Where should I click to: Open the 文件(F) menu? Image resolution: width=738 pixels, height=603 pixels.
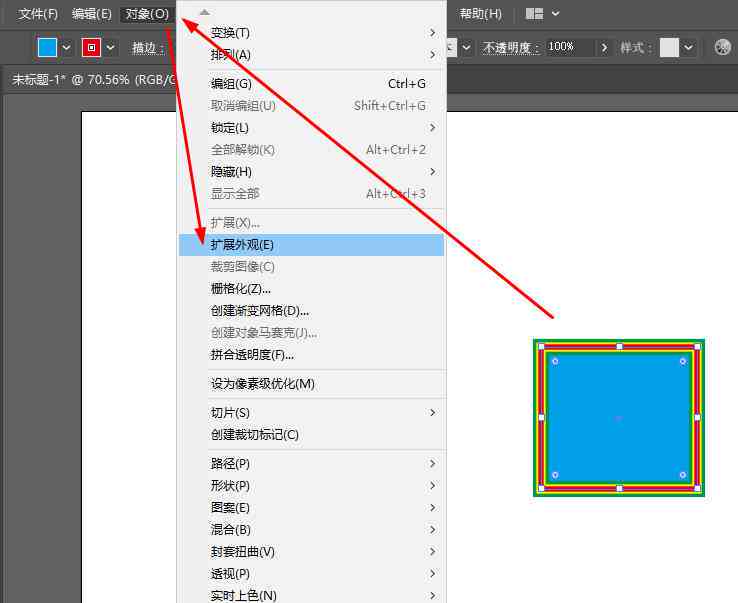pyautogui.click(x=38, y=14)
